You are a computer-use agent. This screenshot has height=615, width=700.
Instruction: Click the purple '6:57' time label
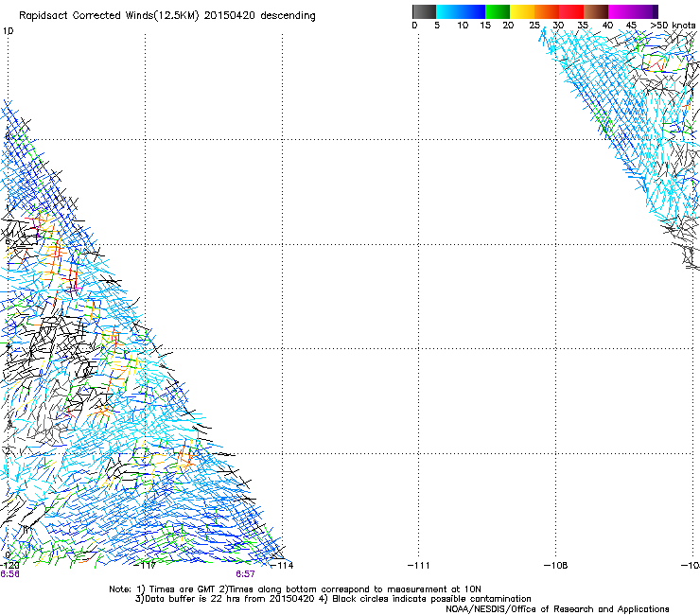(x=246, y=574)
